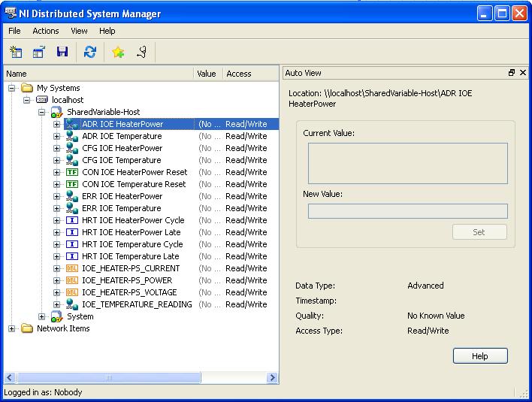
Task: Expand the System node
Action: [42, 316]
